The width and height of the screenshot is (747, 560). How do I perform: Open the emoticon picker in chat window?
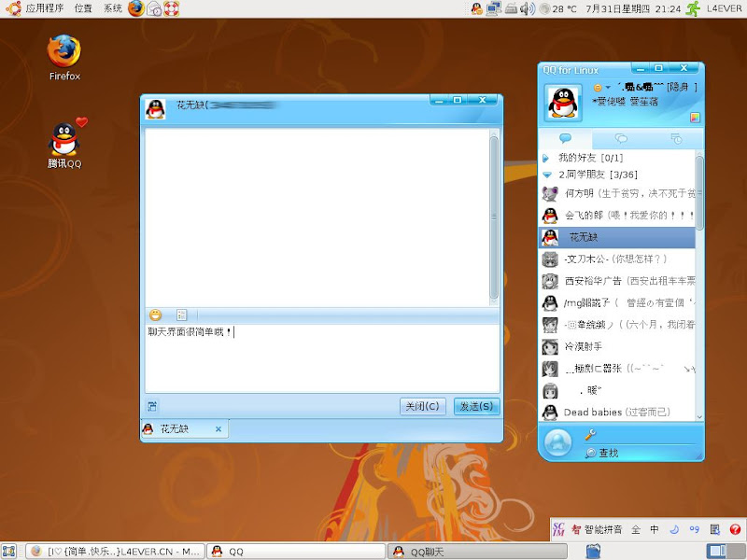pyautogui.click(x=155, y=315)
